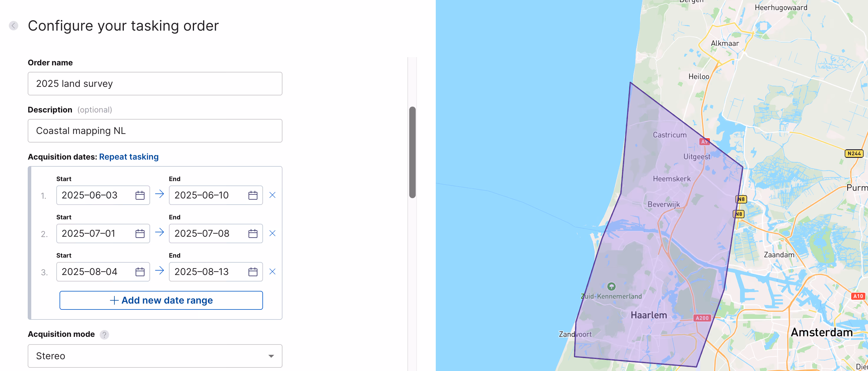The image size is (868, 371).
Task: Open calendar for start date 2025-06-03
Action: click(x=140, y=195)
